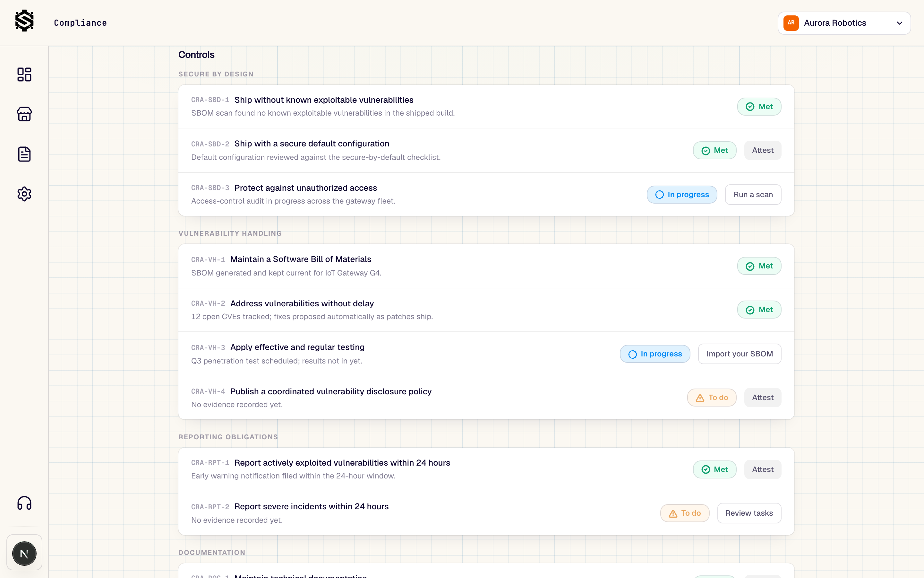The image size is (924, 578).
Task: Select 'Ship without known exploitable vulnerabilities' row title
Action: [x=324, y=100]
